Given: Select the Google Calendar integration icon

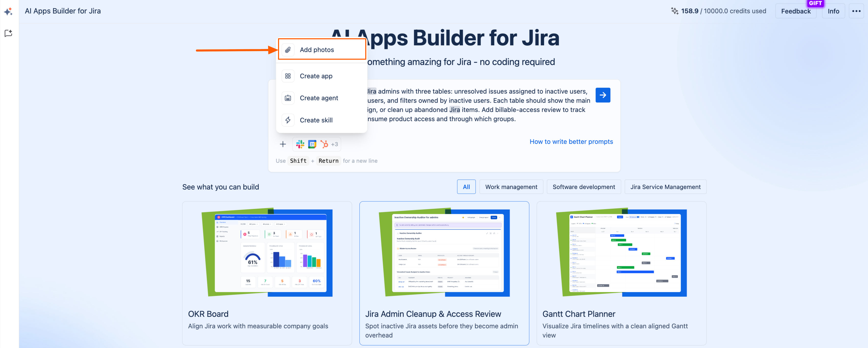Looking at the screenshot, I should point(312,144).
